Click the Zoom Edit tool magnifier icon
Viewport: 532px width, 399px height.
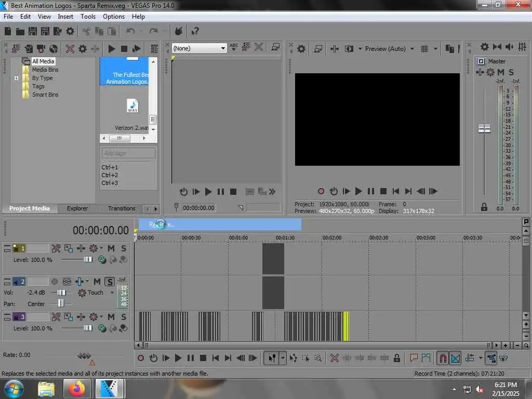click(x=318, y=358)
